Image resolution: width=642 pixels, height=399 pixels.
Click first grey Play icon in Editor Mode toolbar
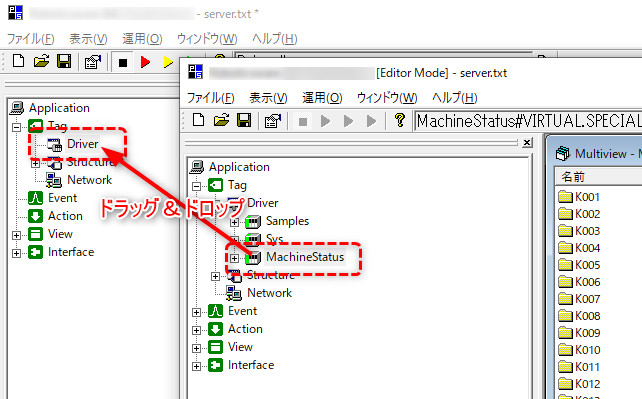pos(326,121)
